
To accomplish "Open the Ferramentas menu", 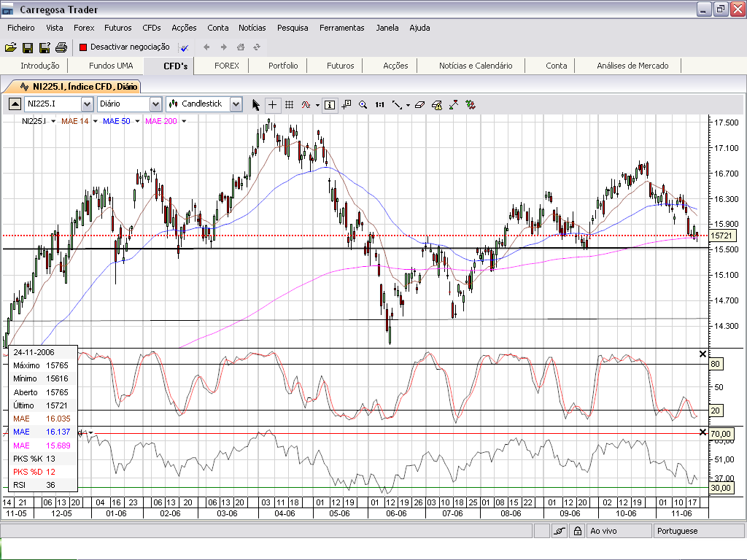I will tap(341, 28).
